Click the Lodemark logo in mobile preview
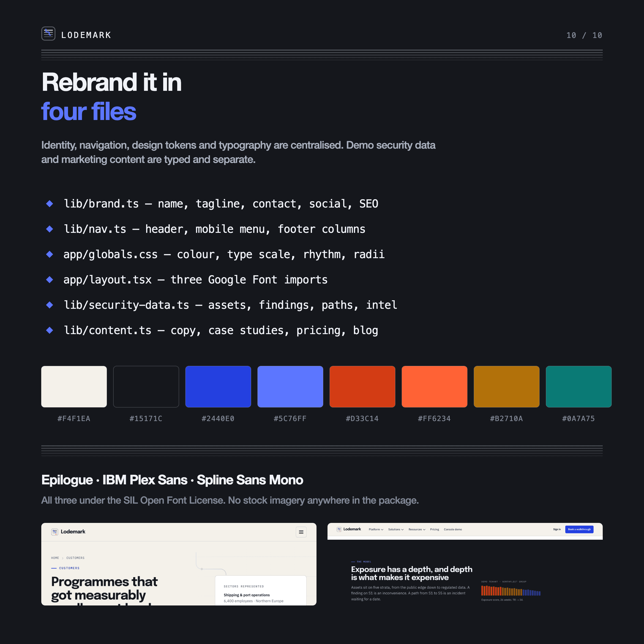The height and width of the screenshot is (644, 644). 68,532
